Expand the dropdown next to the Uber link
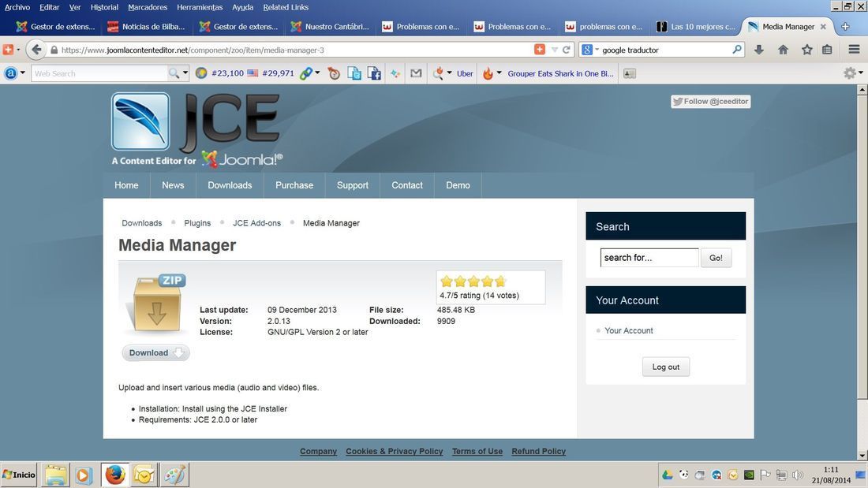 [x=449, y=73]
